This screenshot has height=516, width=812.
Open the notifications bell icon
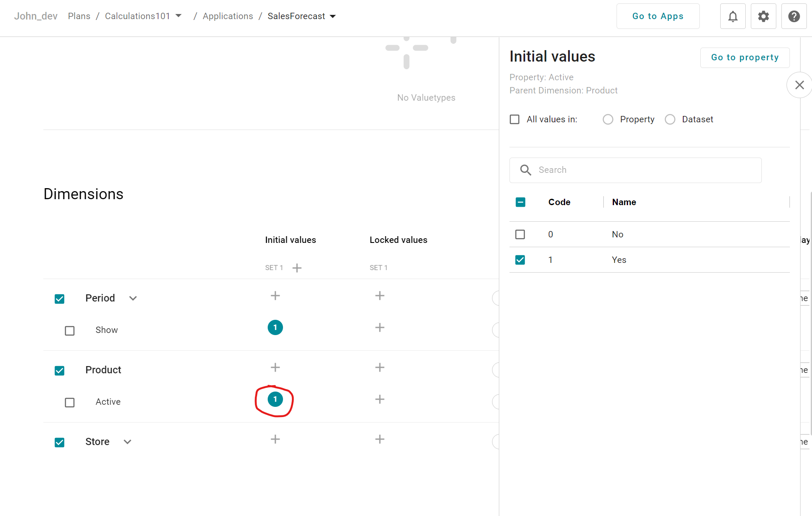click(x=733, y=17)
